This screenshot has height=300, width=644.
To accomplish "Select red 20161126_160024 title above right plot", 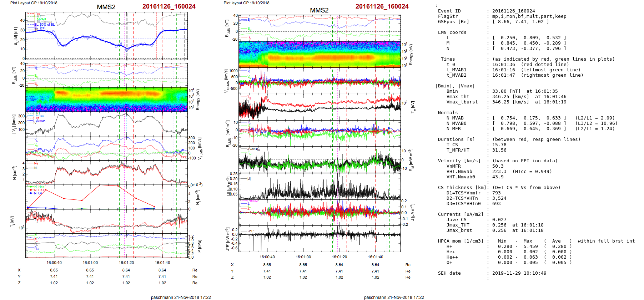I will pos(382,6).
